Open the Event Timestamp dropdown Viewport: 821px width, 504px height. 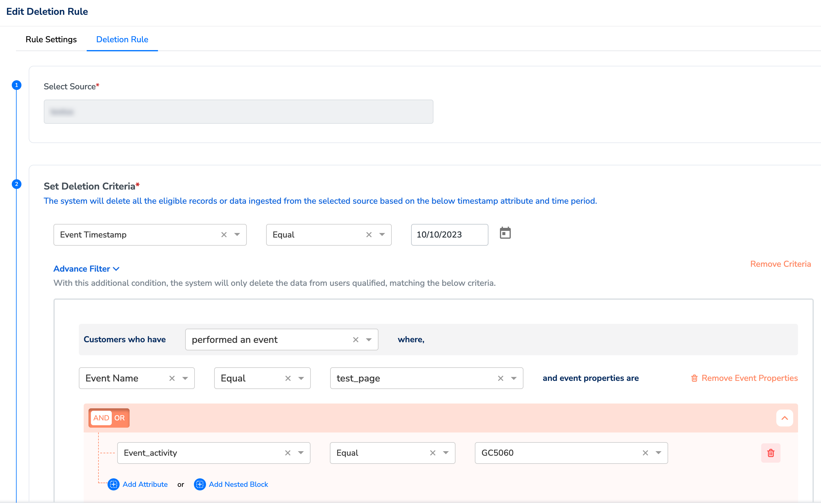[237, 235]
